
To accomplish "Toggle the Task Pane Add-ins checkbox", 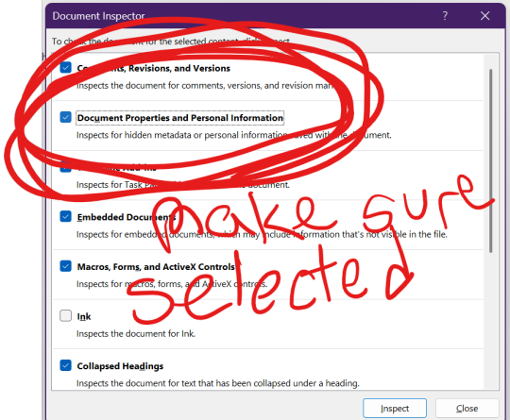I will (x=66, y=167).
